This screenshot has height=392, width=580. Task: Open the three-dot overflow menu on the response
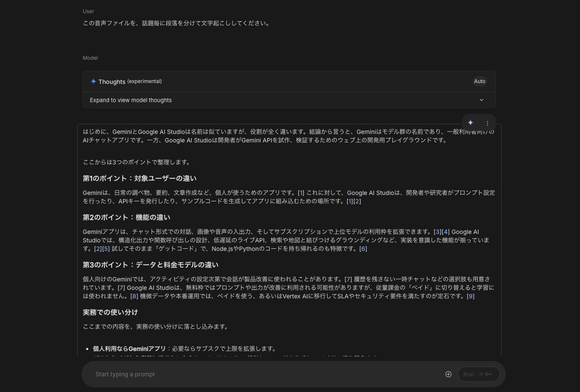(x=488, y=123)
